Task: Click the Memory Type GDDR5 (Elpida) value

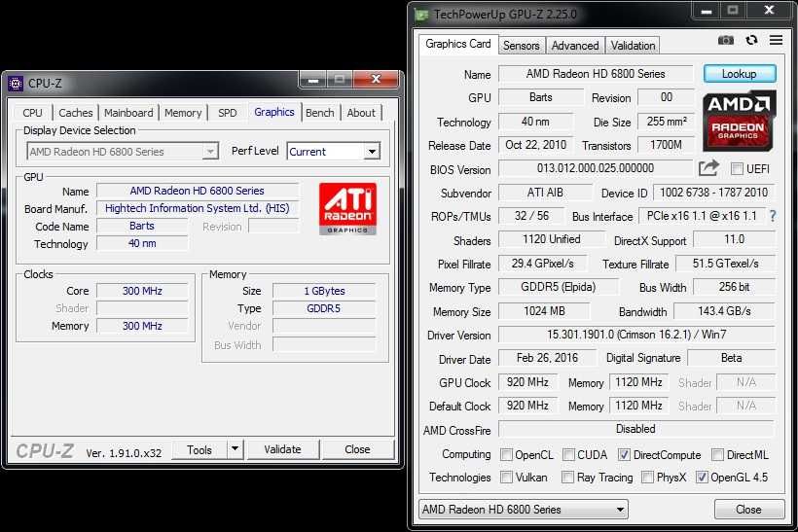Action: point(559,287)
